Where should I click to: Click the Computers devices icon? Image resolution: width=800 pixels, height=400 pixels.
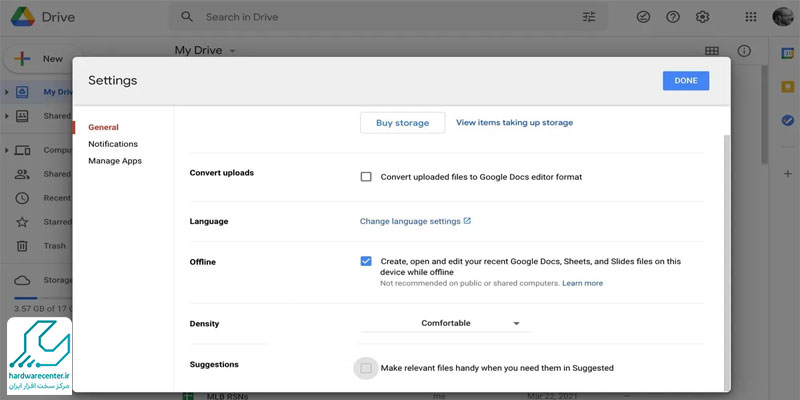(22, 150)
